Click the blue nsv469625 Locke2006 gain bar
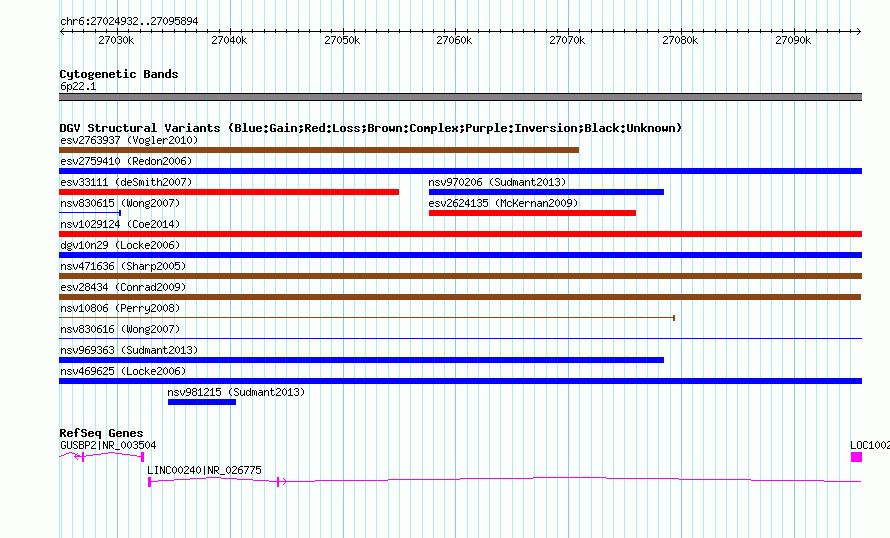The width and height of the screenshot is (890, 538). (x=460, y=381)
